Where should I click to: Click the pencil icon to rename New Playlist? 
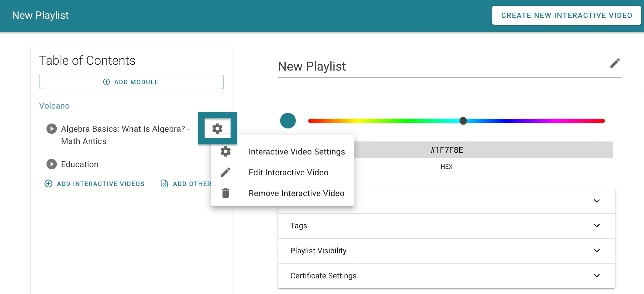615,63
